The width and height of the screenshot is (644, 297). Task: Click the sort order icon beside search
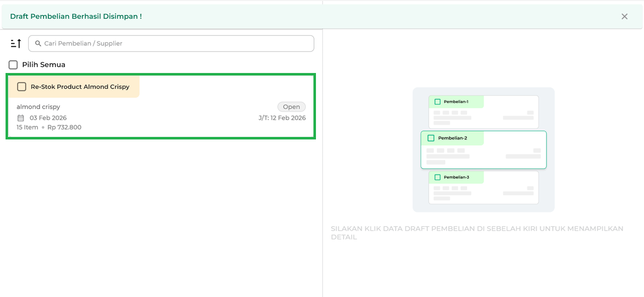pos(16,44)
